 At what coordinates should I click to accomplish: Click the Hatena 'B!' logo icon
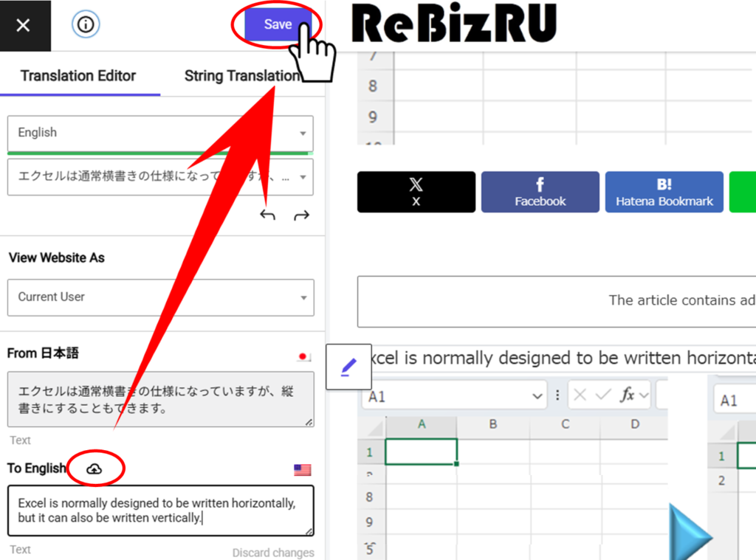(664, 184)
